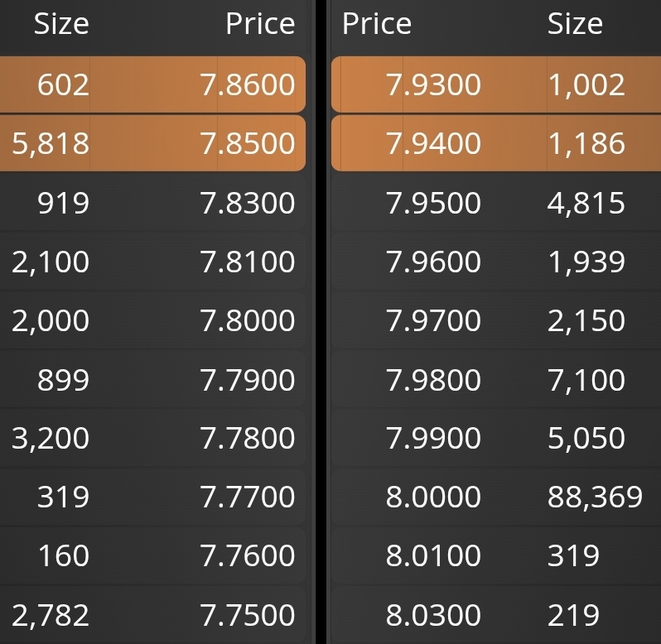Click the bid-side Size column header

pyautogui.click(x=61, y=24)
